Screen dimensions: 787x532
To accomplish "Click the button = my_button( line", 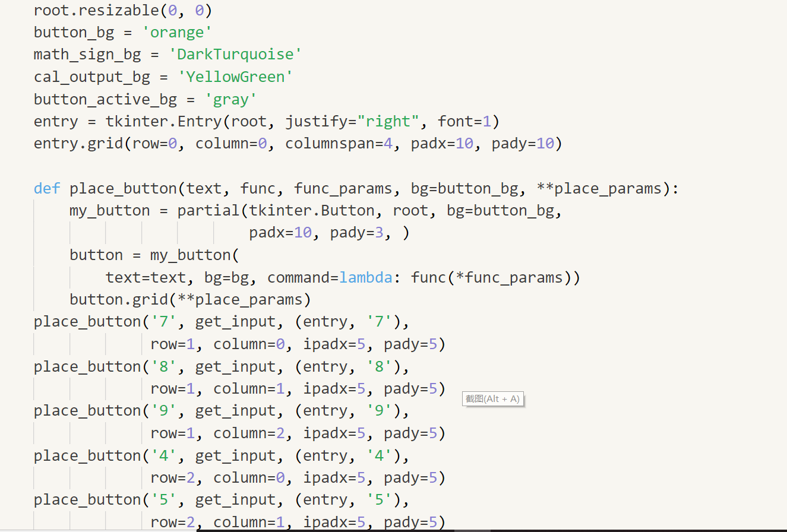I will pyautogui.click(x=154, y=255).
